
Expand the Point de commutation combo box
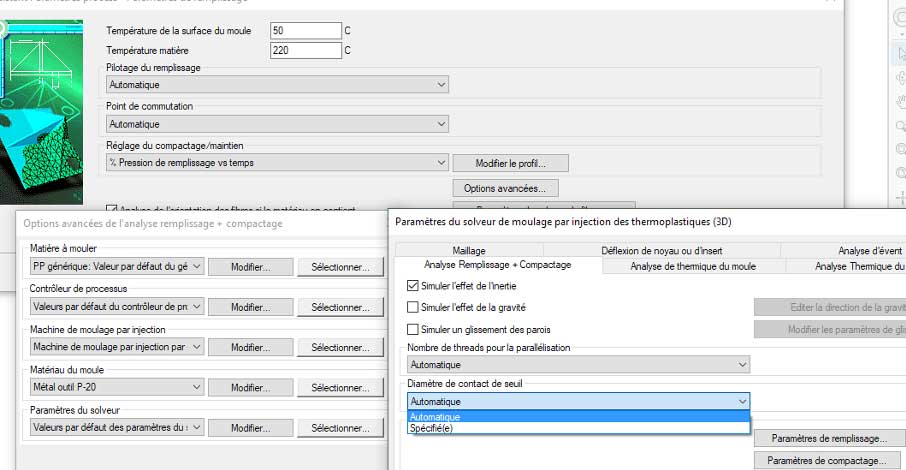(x=277, y=124)
